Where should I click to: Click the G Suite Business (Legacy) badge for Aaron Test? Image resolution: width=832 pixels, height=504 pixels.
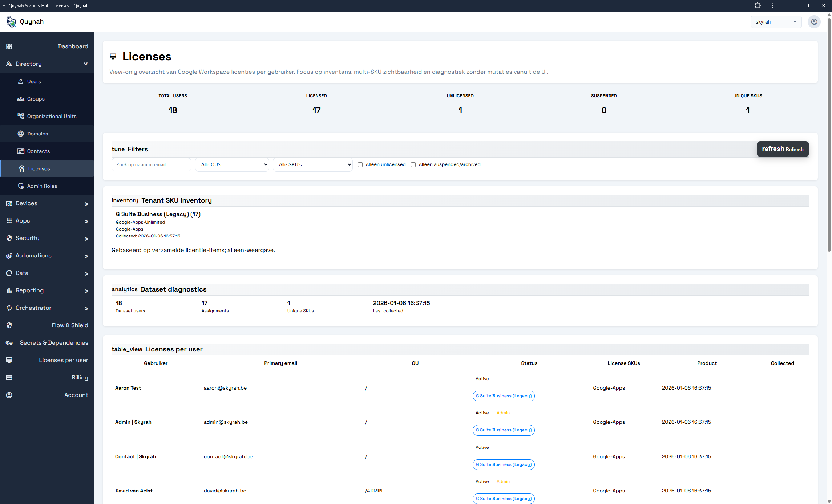point(504,396)
